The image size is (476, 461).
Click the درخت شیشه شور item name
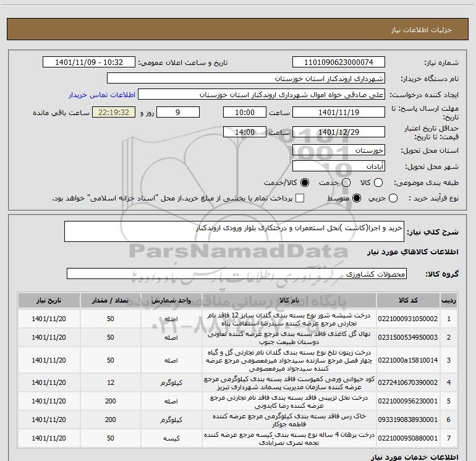pos(289,319)
